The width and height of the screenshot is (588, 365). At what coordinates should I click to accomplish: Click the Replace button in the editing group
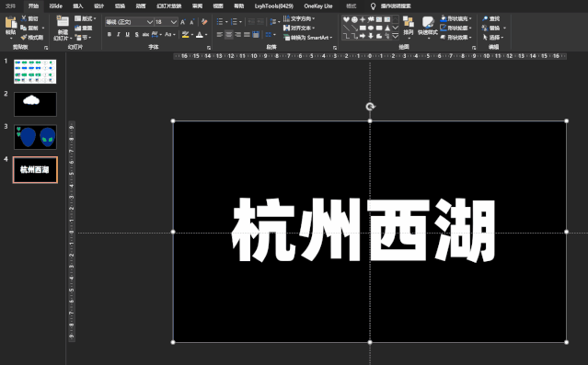point(493,28)
